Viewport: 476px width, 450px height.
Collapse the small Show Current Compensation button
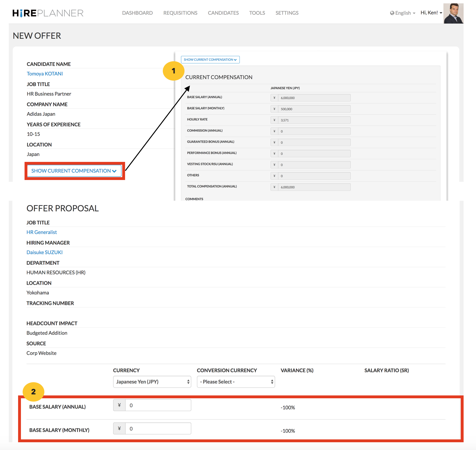coord(210,59)
